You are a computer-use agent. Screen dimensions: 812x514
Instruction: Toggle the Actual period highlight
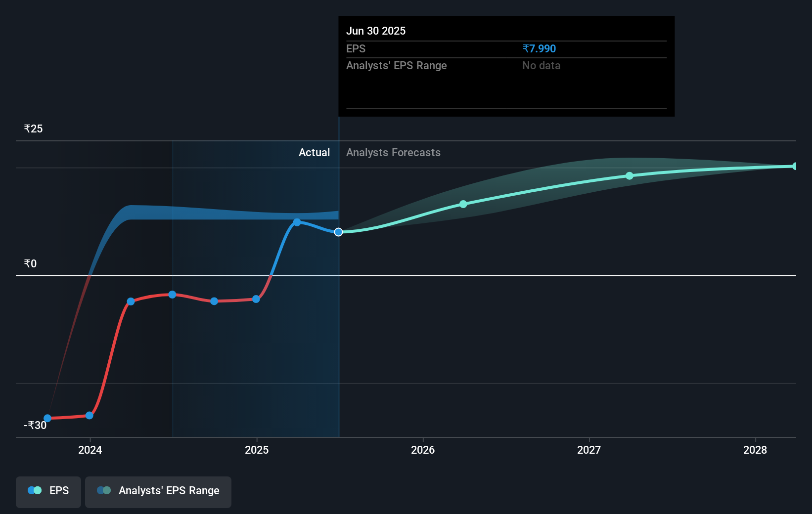pyautogui.click(x=315, y=152)
